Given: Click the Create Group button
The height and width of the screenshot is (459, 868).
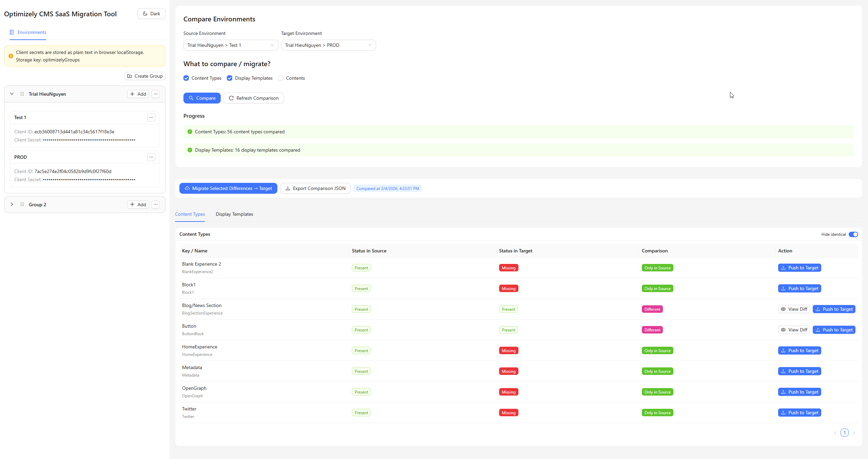Looking at the screenshot, I should click(145, 76).
